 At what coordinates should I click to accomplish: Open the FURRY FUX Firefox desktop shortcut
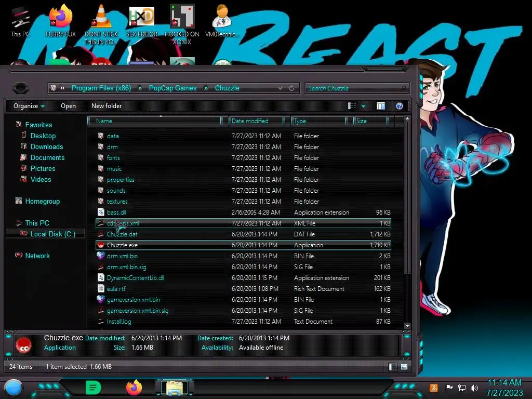pyautogui.click(x=60, y=22)
